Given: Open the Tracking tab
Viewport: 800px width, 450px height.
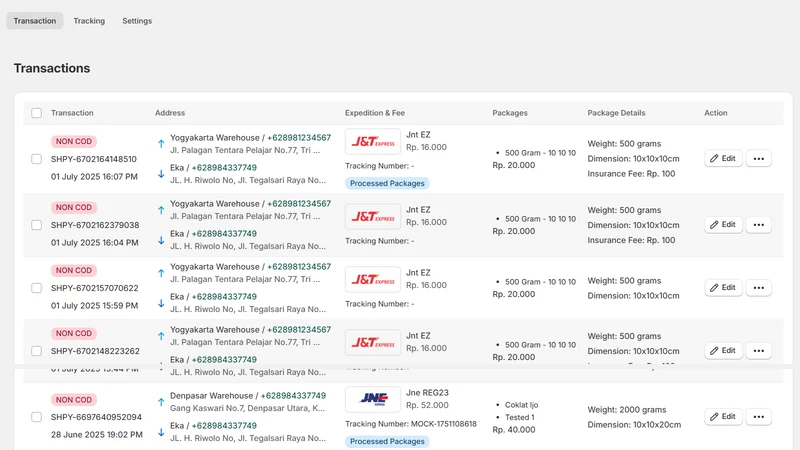Looking at the screenshot, I should pos(89,21).
